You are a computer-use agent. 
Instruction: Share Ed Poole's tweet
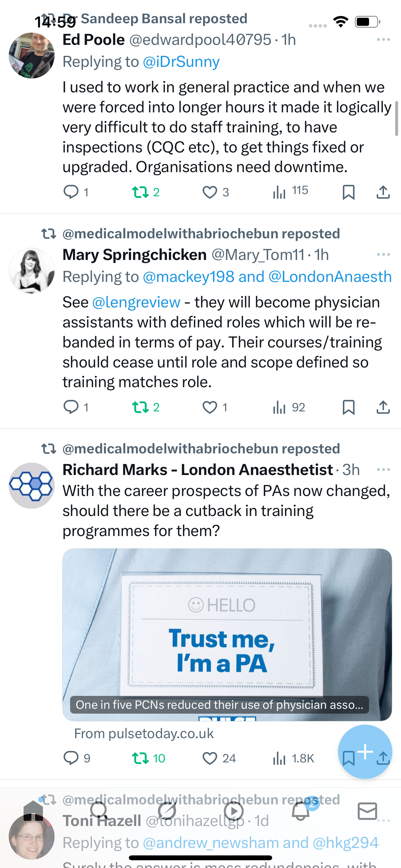(383, 192)
